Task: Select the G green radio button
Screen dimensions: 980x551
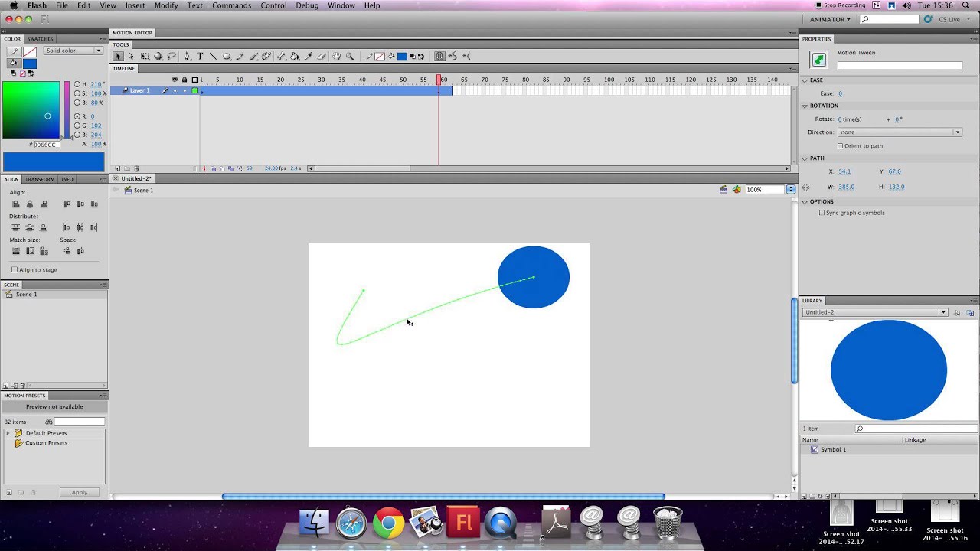Action: point(77,126)
